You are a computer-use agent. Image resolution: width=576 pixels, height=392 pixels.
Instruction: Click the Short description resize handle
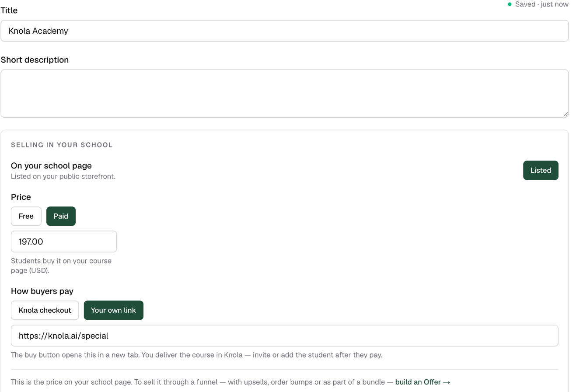(565, 114)
